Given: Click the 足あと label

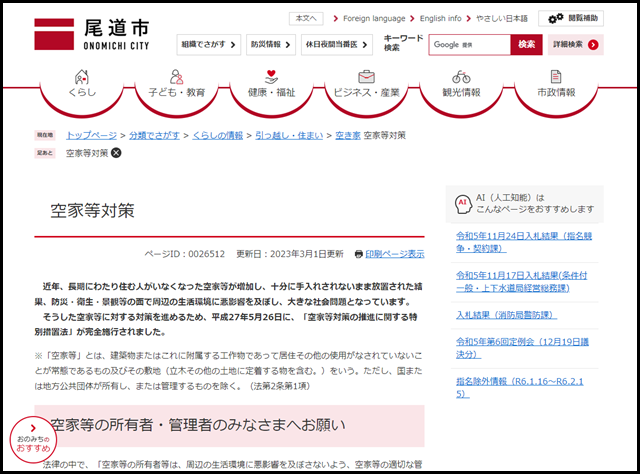Looking at the screenshot, I should pyautogui.click(x=45, y=153).
